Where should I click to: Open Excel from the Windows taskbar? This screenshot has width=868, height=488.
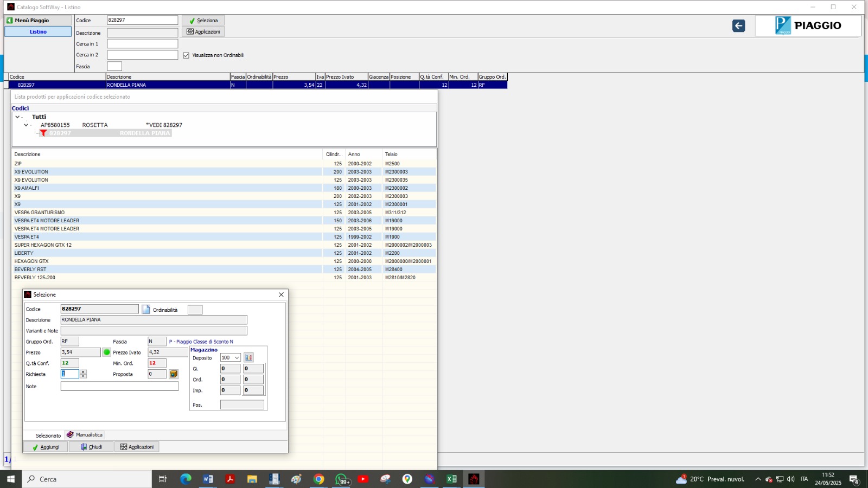coord(451,479)
